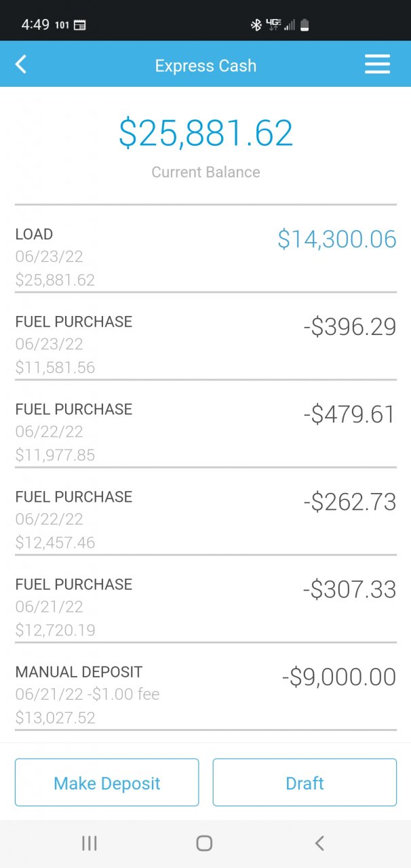Tap the Android back navigation icon
This screenshot has height=868, width=411.
(319, 843)
